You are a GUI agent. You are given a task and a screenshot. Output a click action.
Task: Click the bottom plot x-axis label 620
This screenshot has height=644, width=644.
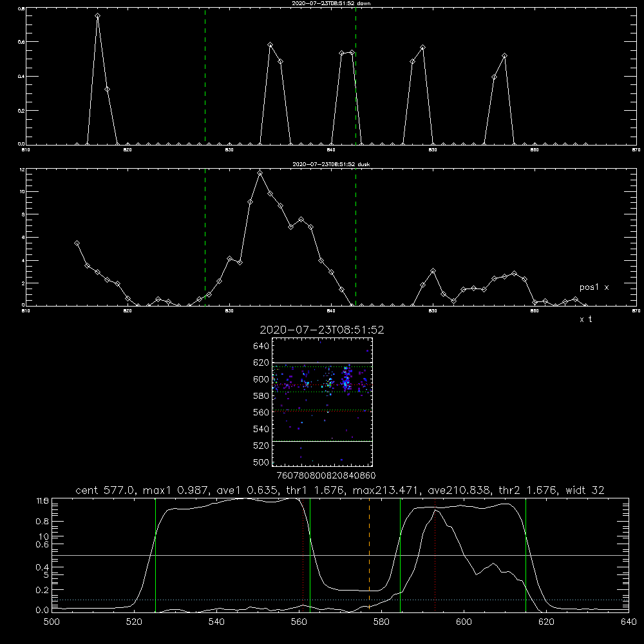pyautogui.click(x=547, y=622)
